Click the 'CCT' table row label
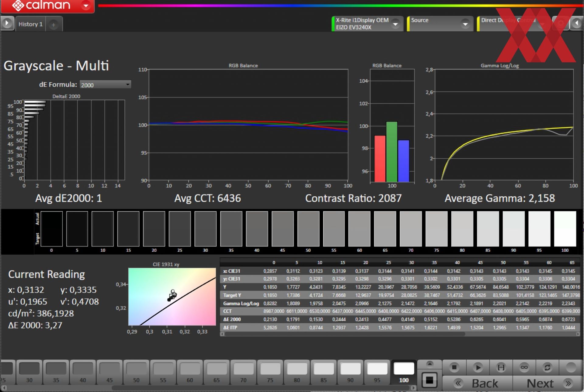Image resolution: width=584 pixels, height=392 pixels. point(227,311)
